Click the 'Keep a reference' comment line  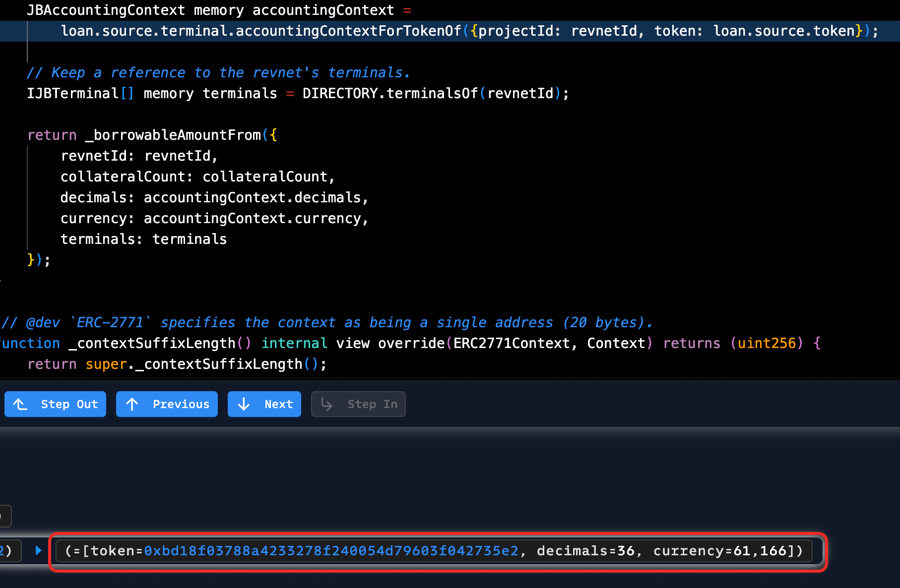[218, 73]
